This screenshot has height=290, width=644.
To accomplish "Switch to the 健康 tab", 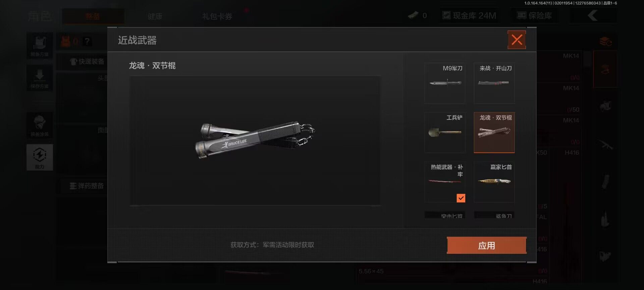I will [155, 16].
